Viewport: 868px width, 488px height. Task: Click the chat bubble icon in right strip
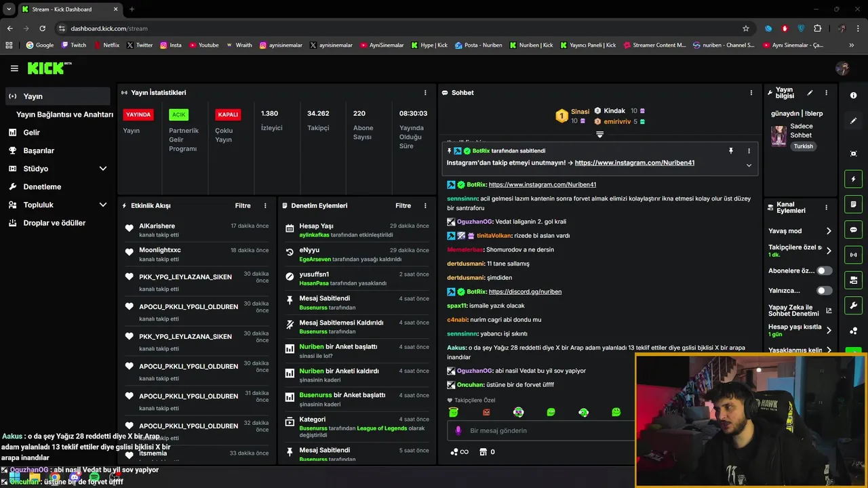(x=853, y=230)
